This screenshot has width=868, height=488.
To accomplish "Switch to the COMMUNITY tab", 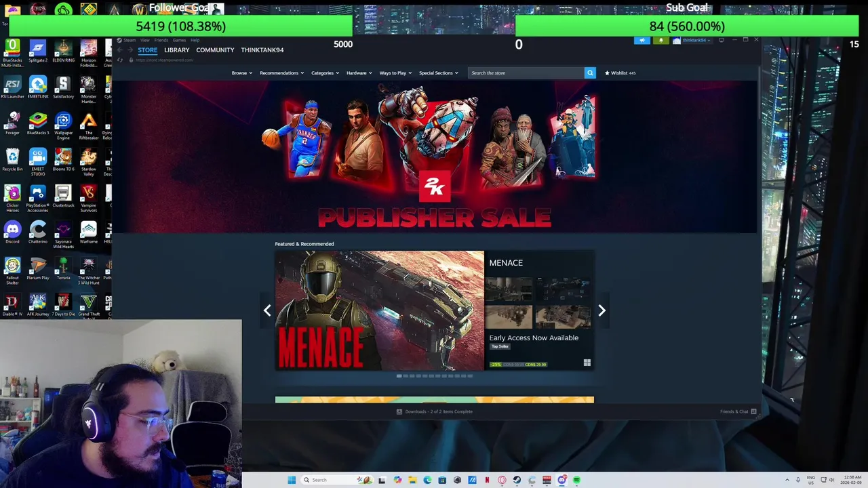I will point(215,50).
